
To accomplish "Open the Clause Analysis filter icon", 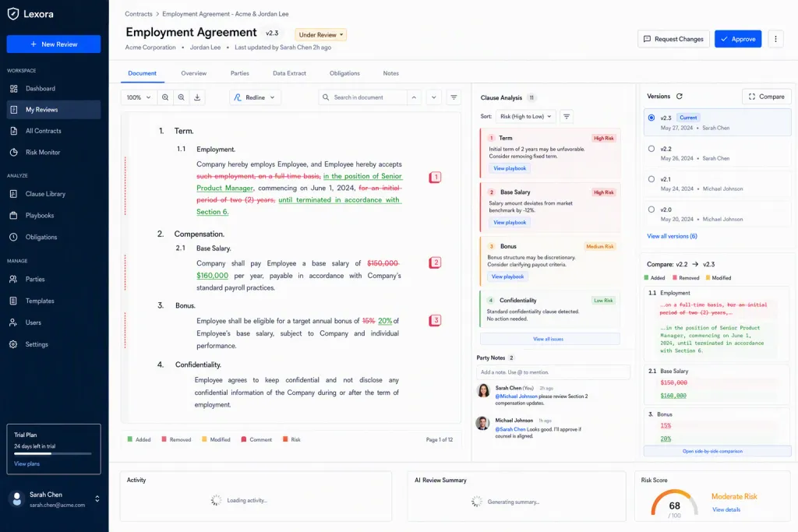I will (567, 117).
